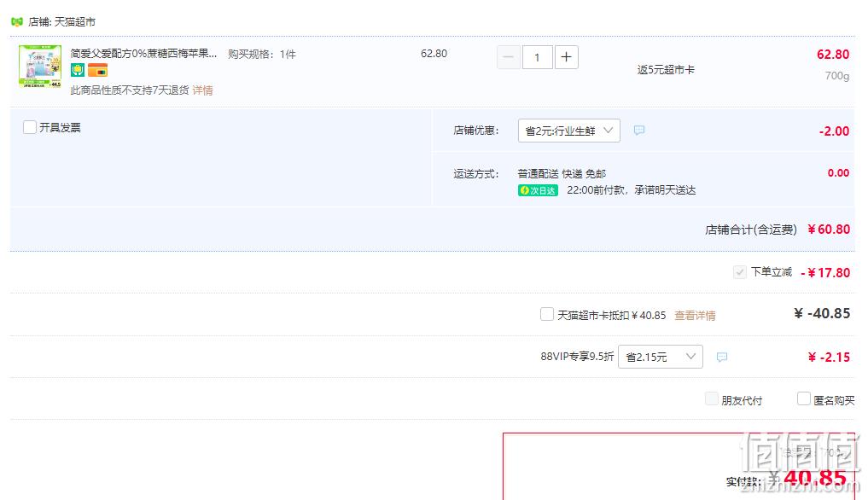Open the 省2元:行业生鲜 store discount dropdown
Viewport: 868px width, 500px height.
(x=569, y=131)
